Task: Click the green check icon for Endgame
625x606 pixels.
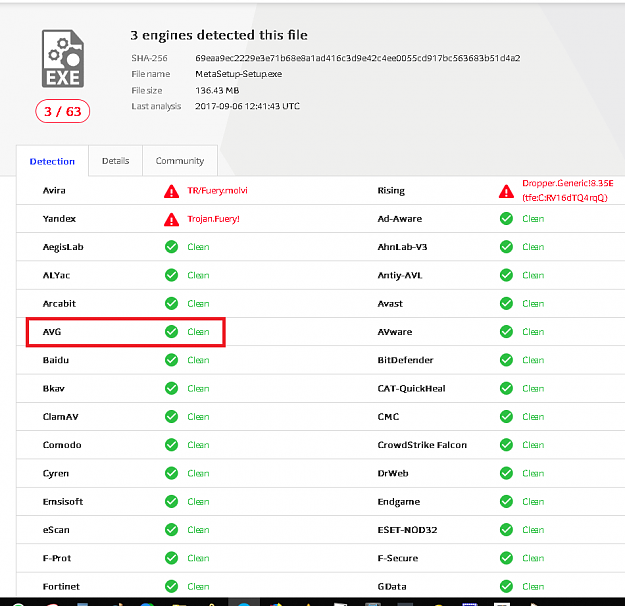Action: 506,502
